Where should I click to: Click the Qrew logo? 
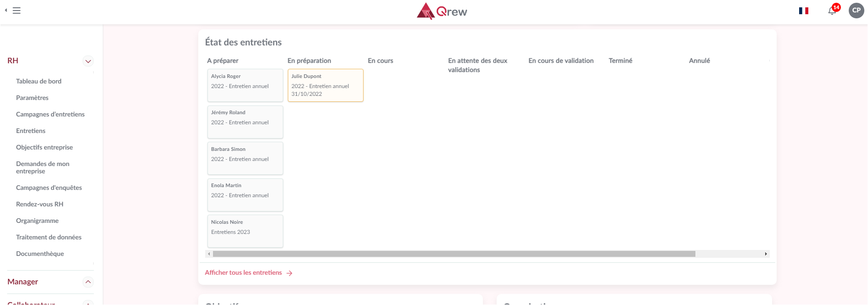(x=442, y=11)
